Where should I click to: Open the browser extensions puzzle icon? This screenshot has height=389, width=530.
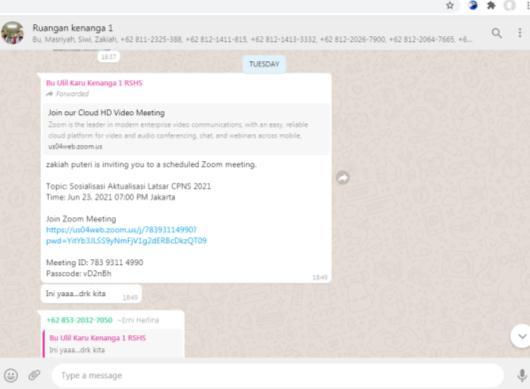click(491, 5)
